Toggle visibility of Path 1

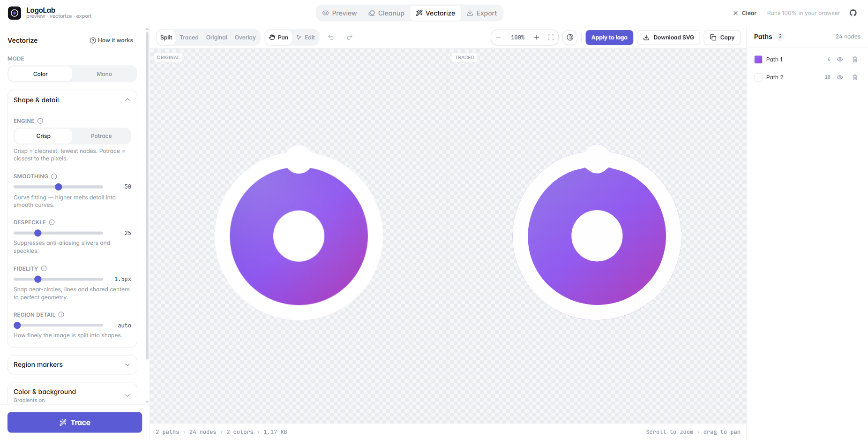(x=840, y=60)
